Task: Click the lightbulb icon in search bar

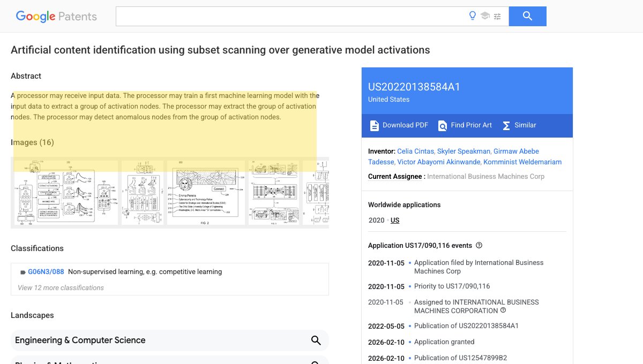Action: tap(473, 16)
